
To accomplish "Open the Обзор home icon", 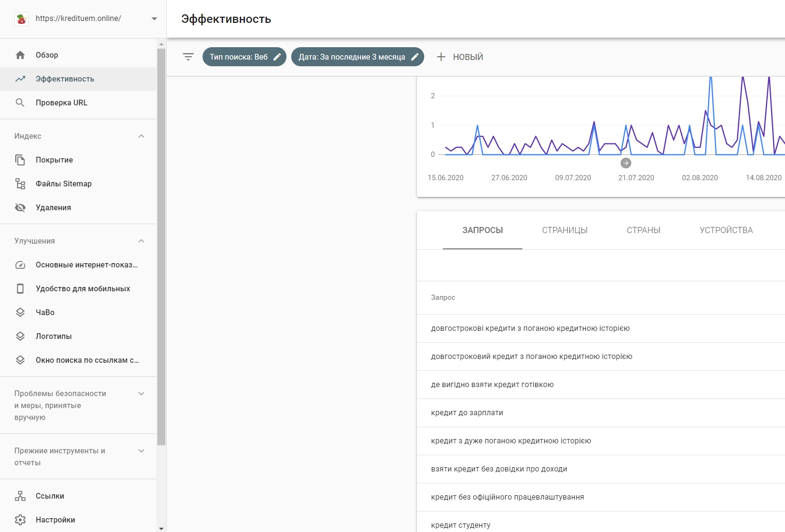I will pyautogui.click(x=20, y=55).
